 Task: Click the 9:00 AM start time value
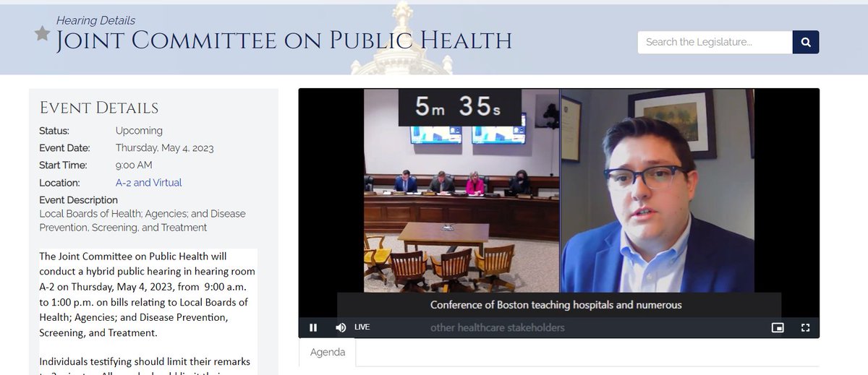tap(134, 165)
